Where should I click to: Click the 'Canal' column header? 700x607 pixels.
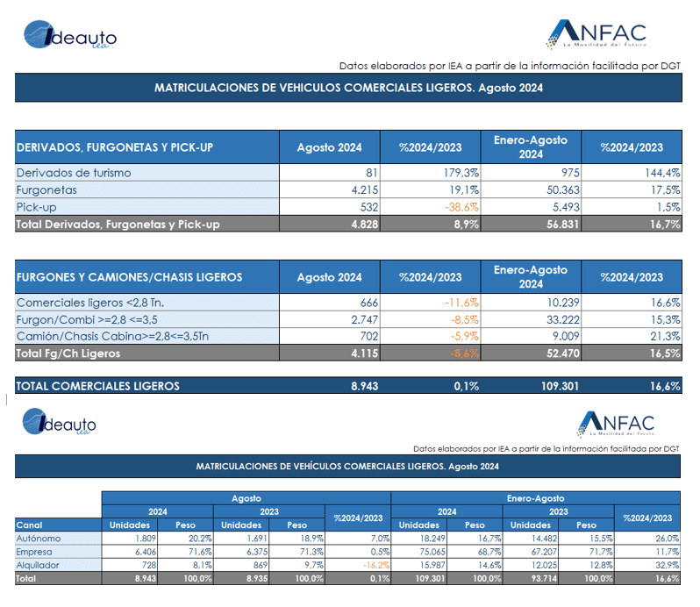[29, 525]
